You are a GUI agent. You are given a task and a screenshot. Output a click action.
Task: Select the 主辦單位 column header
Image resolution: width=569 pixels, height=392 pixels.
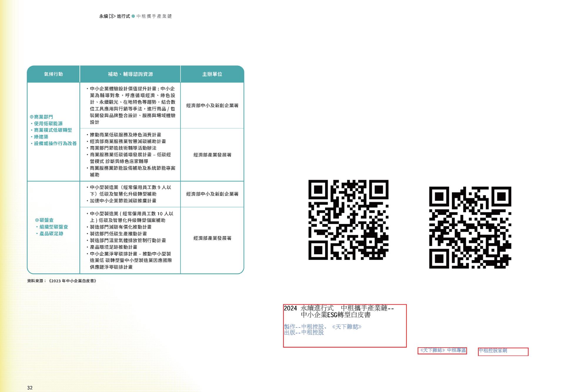coord(212,74)
